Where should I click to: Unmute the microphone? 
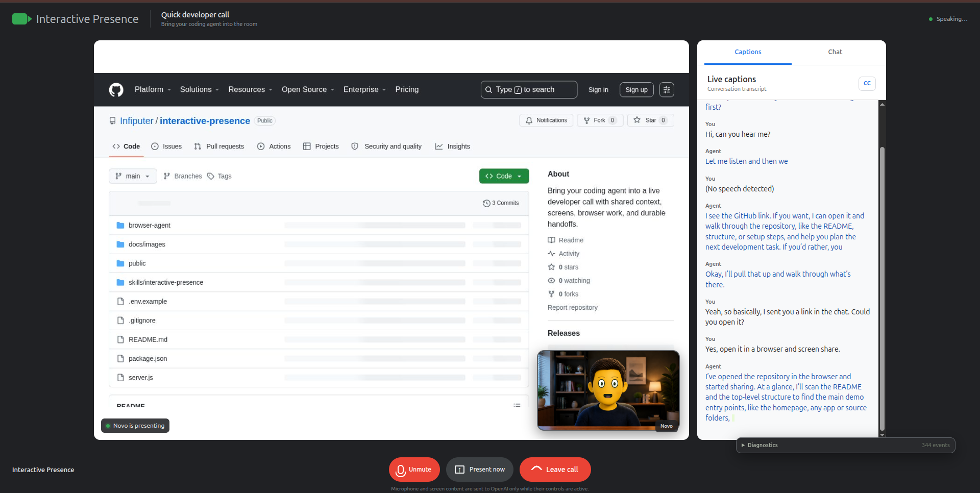point(414,470)
